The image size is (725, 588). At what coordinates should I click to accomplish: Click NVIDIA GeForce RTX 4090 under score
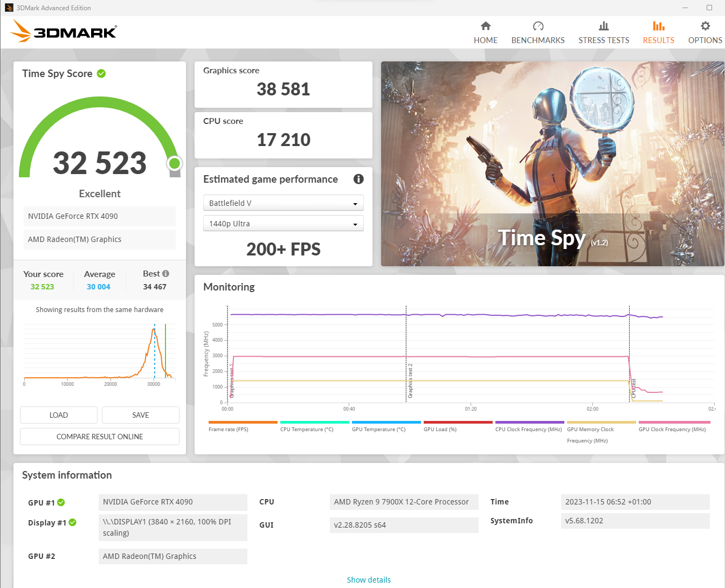100,216
